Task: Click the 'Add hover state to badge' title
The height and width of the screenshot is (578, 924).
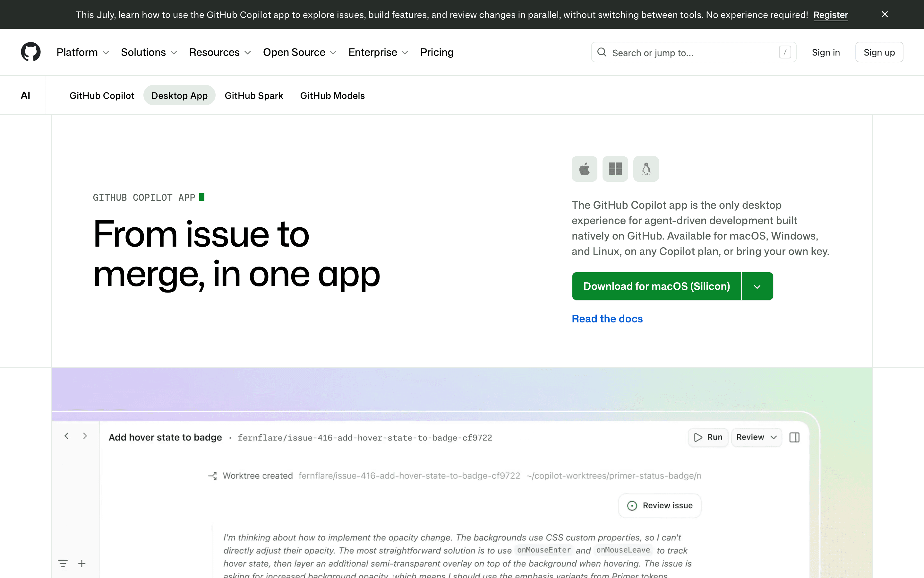Action: tap(165, 437)
